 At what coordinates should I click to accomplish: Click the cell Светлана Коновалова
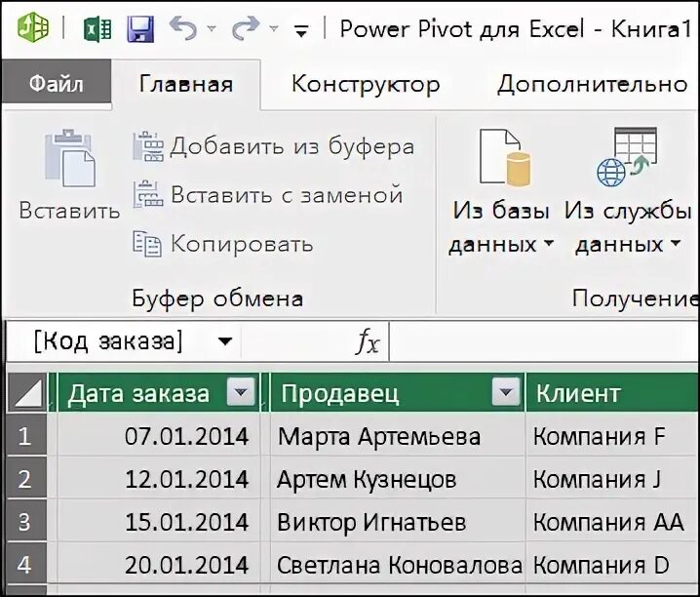pos(398,564)
